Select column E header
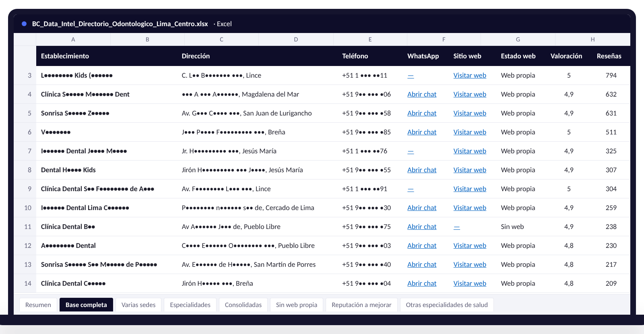Image resolution: width=644 pixels, height=334 pixels. (x=370, y=39)
